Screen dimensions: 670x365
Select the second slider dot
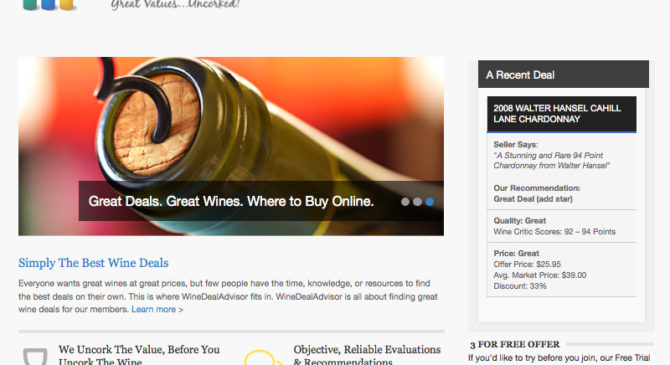(x=417, y=202)
